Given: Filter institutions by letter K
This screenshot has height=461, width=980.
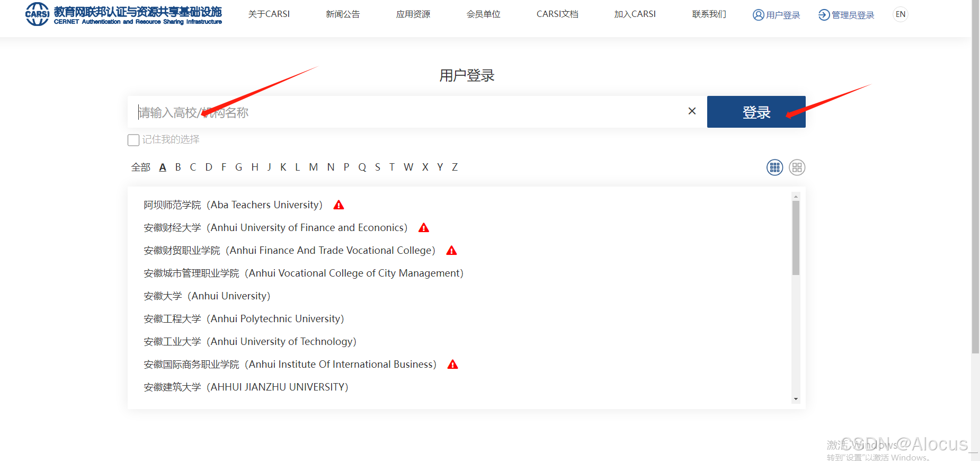Looking at the screenshot, I should pos(283,167).
